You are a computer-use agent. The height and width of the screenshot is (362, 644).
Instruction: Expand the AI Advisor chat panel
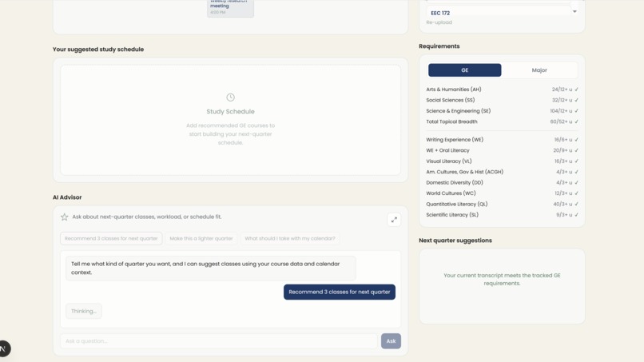tap(394, 220)
